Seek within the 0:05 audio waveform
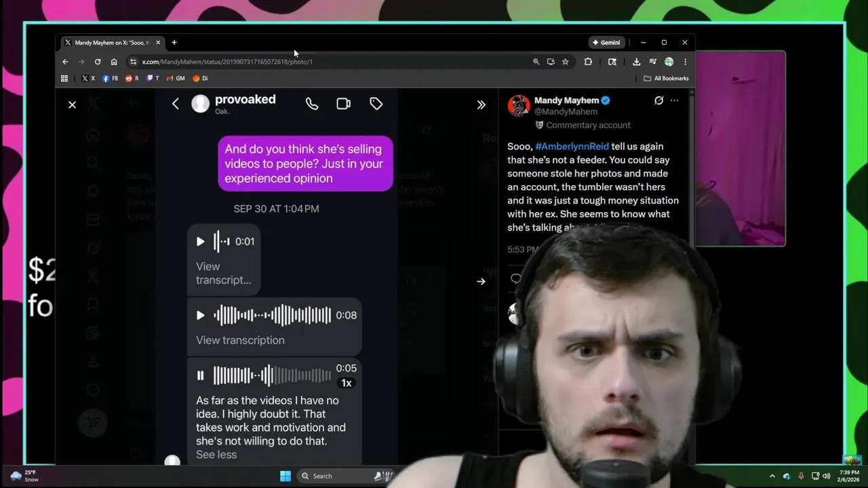This screenshot has height=488, width=868. (x=272, y=375)
